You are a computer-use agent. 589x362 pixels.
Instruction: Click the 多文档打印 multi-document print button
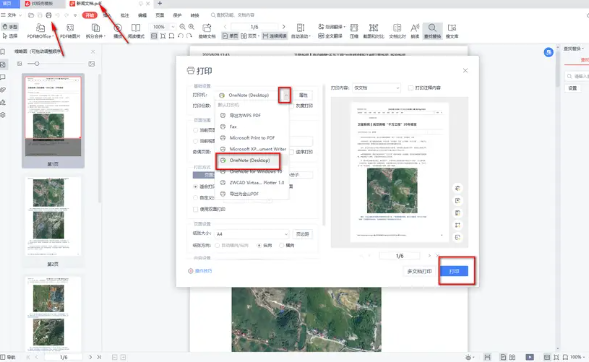point(419,271)
